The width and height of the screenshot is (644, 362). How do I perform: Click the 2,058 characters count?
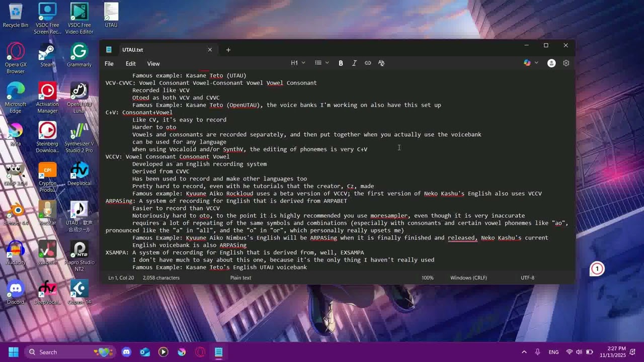point(161,278)
